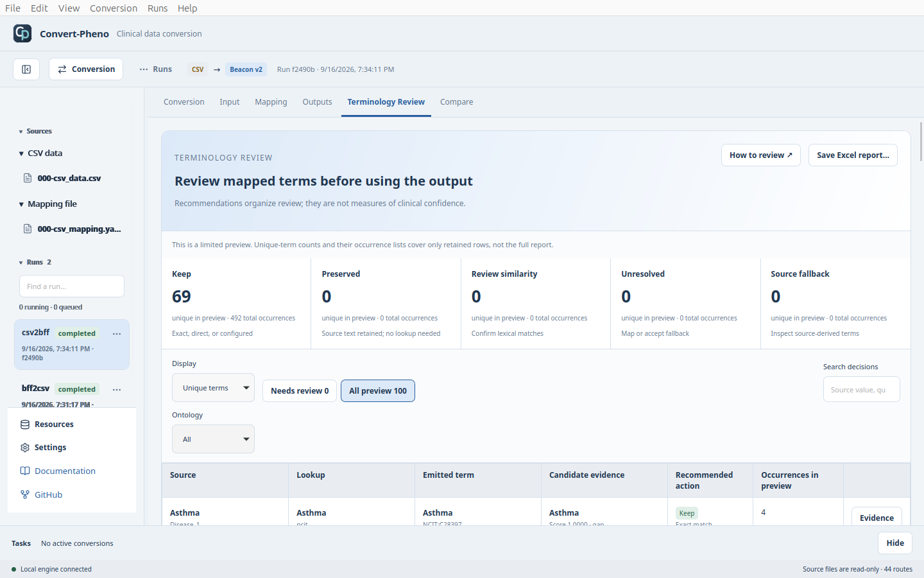This screenshot has width=924, height=578.
Task: Select the 000-csv_mapping.yaml file
Action: [x=79, y=229]
